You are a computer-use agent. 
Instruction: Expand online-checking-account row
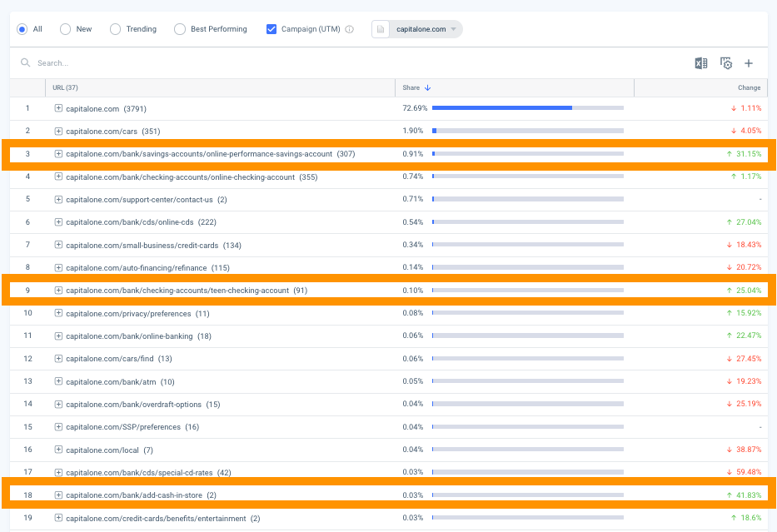point(58,177)
